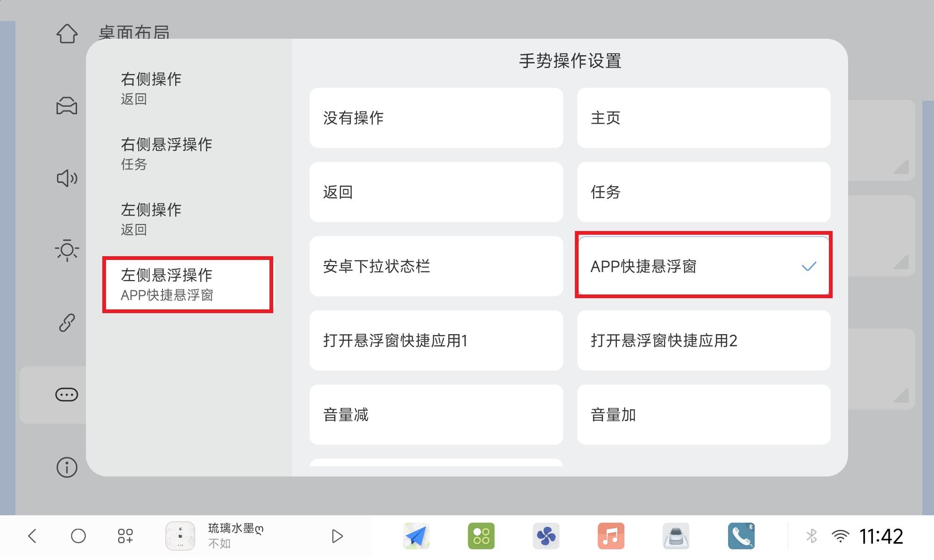Choose 打开悬浮窗快捷应用1 option
Viewport: 934px width, 560px height.
[x=436, y=340]
